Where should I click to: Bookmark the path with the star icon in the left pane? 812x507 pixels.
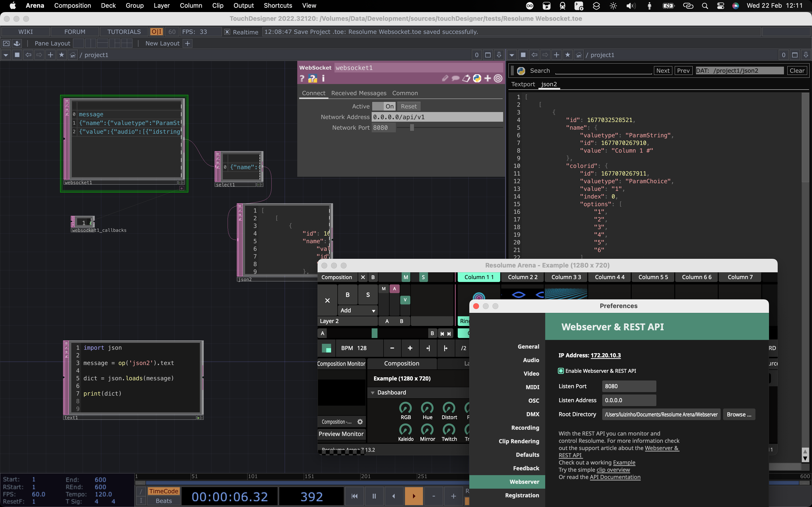click(x=61, y=55)
